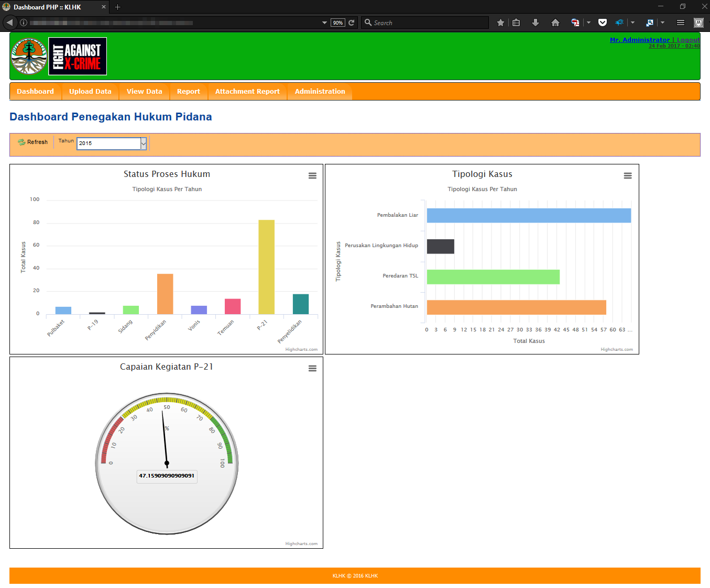Expand dropdown arrow beside PDF extension icon
This screenshot has width=710, height=588.
pos(588,23)
